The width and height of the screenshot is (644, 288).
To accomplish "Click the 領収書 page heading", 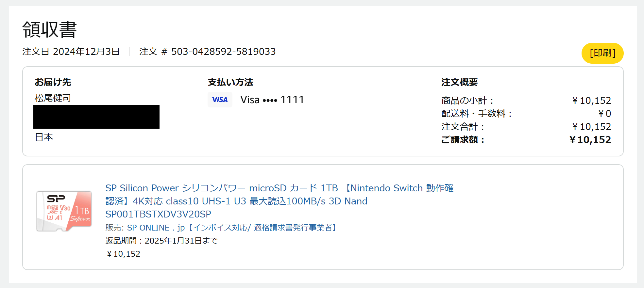I will click(x=49, y=30).
